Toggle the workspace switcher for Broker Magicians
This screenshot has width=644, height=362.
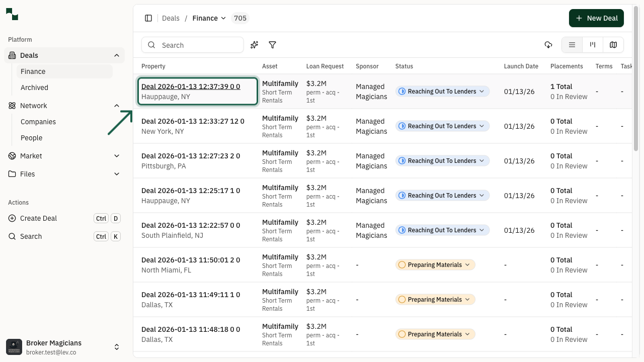pyautogui.click(x=117, y=347)
